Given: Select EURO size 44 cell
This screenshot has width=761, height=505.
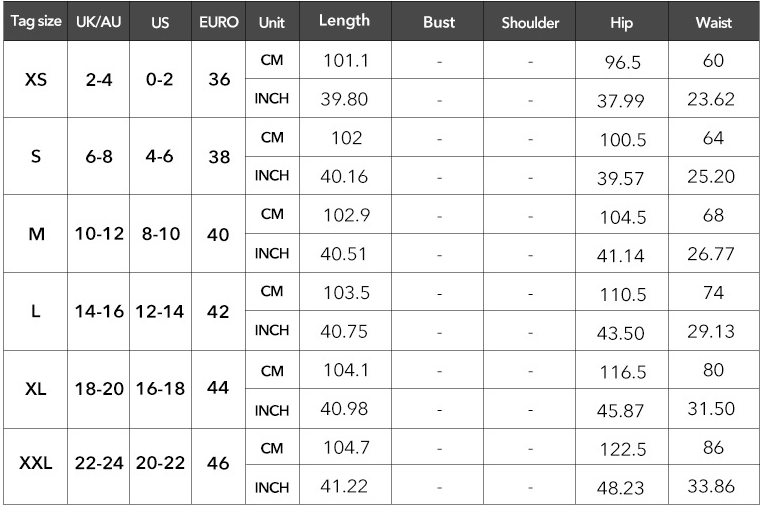Looking at the screenshot, I should (218, 388).
